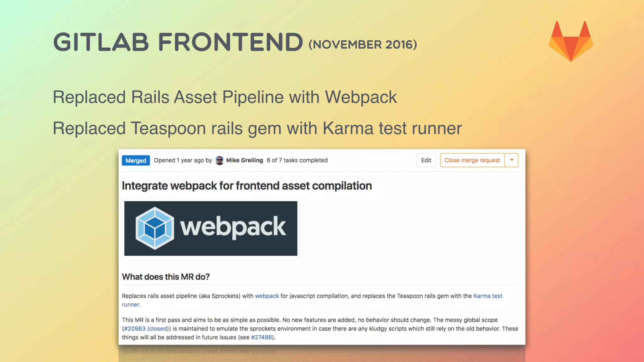Click the white webpack wordmark in the banner

(233, 227)
